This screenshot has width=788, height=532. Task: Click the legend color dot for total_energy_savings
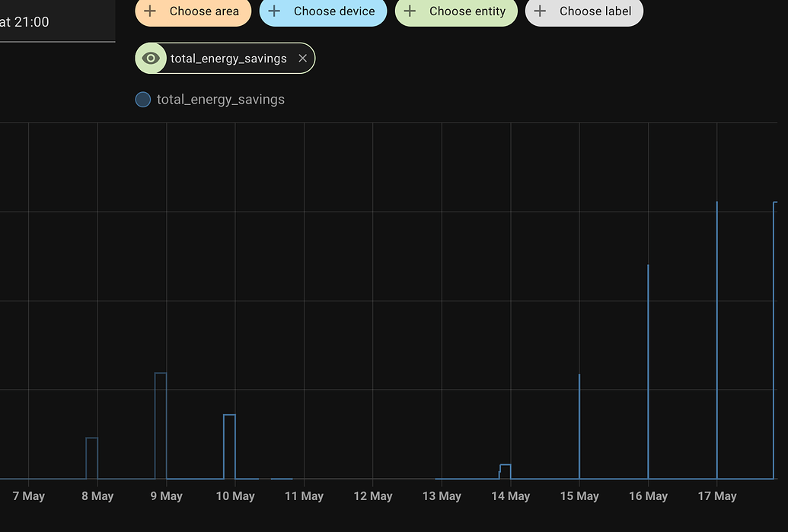pos(143,99)
